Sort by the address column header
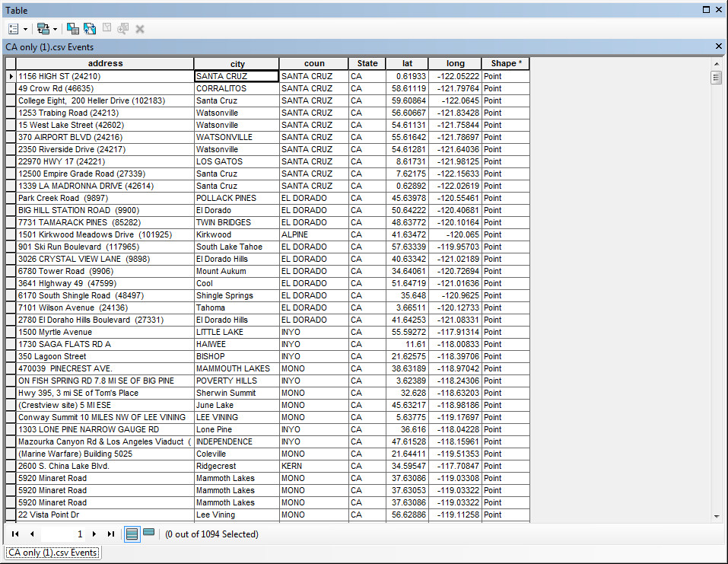Screen dimensions: 728x564 105,64
